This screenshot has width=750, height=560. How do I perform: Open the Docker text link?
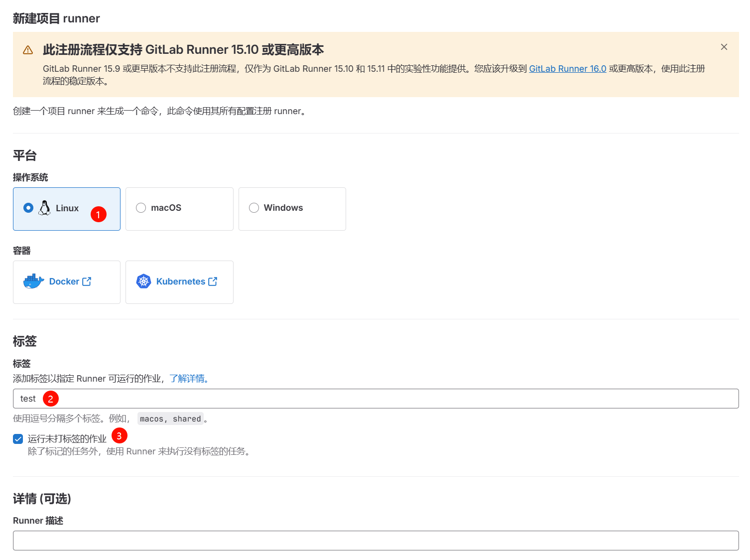click(64, 281)
